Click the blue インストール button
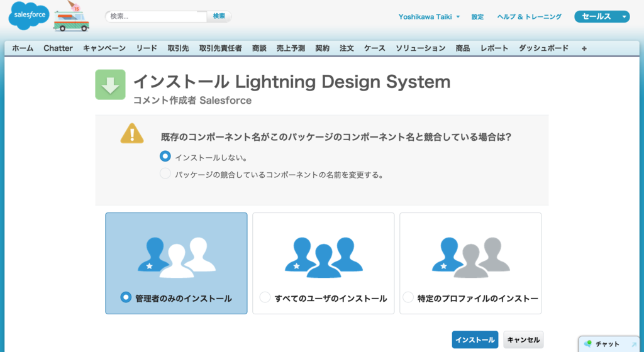The width and height of the screenshot is (644, 352). click(x=475, y=339)
